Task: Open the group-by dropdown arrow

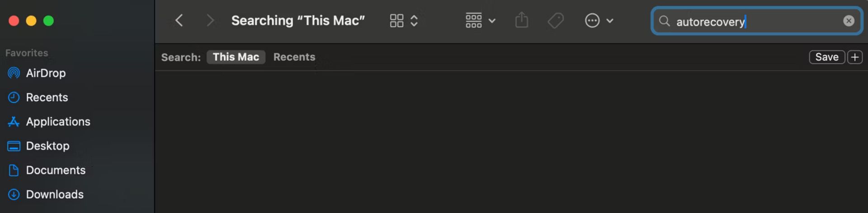Action: (x=492, y=21)
